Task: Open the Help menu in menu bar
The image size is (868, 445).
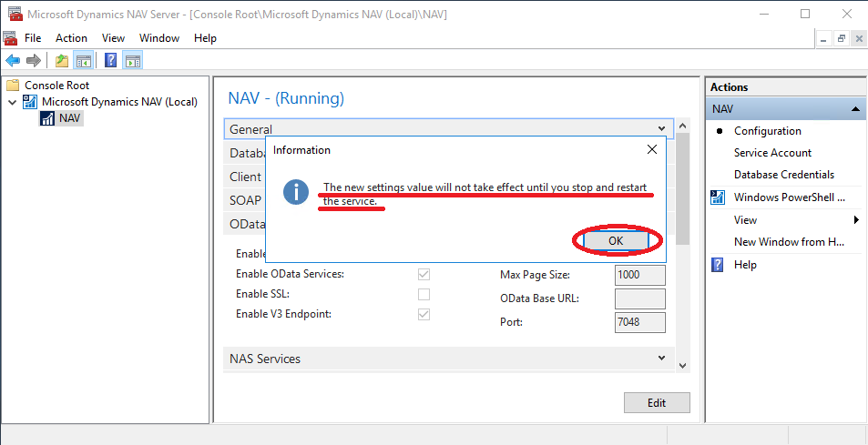Action: pos(205,38)
